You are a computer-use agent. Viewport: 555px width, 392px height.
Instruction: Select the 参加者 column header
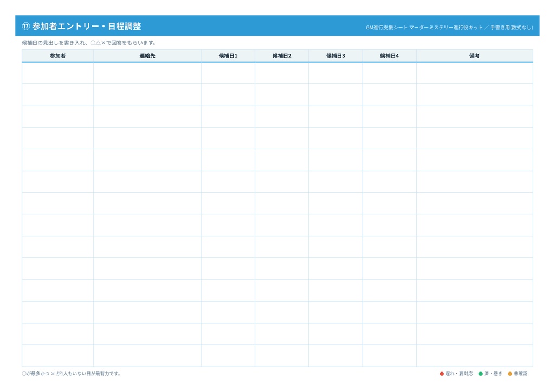coord(57,56)
